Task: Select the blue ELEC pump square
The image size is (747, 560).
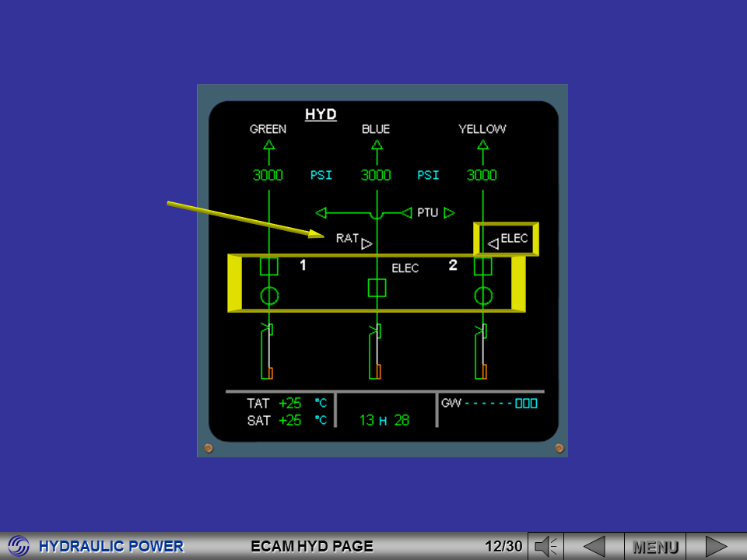Action: point(376,289)
